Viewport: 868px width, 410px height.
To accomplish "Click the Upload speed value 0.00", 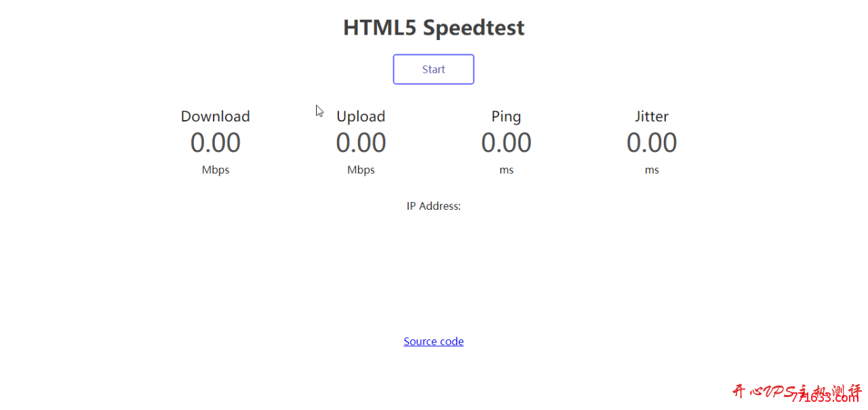I will pyautogui.click(x=361, y=143).
